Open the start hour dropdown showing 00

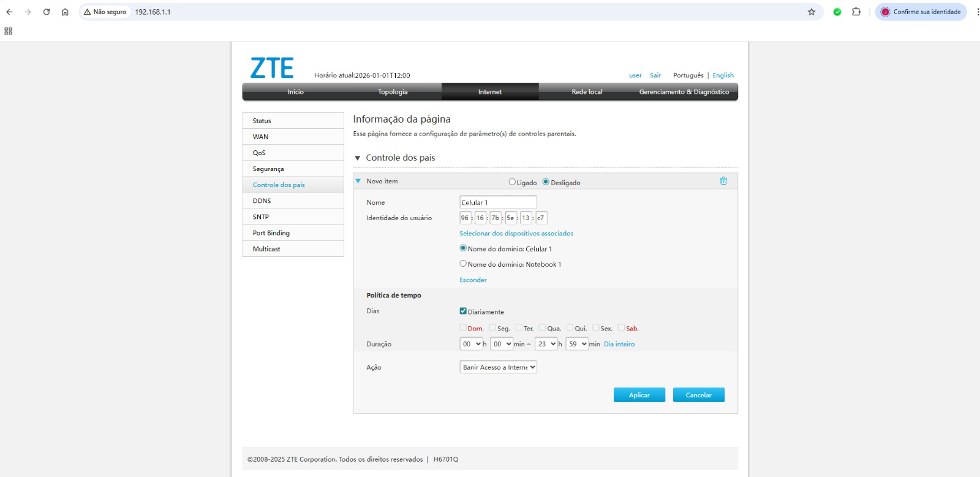coord(471,344)
